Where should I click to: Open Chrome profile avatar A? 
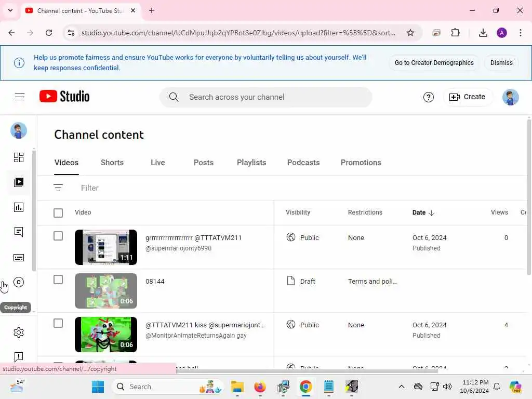tap(501, 33)
